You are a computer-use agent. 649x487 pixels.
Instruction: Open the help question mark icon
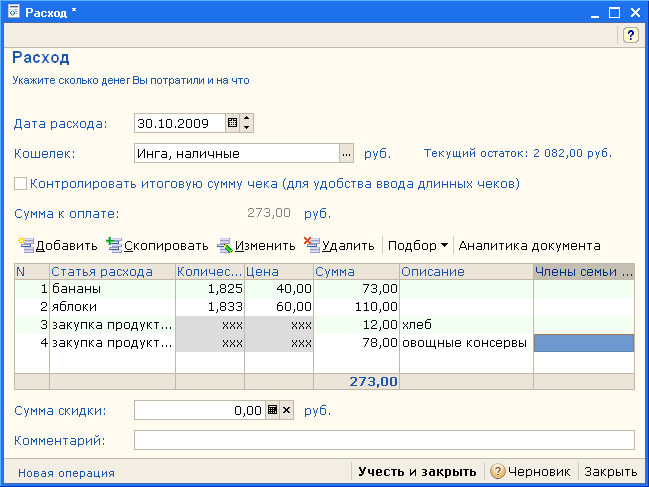point(630,35)
